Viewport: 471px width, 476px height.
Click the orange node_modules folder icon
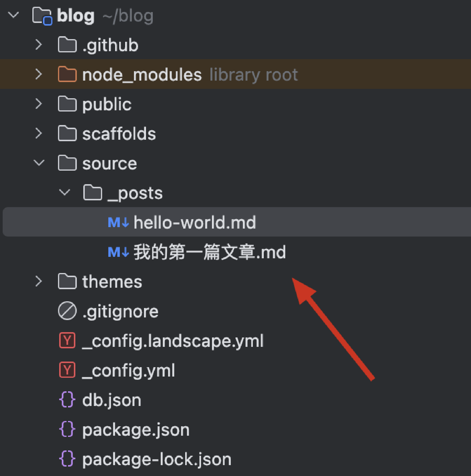coord(67,74)
